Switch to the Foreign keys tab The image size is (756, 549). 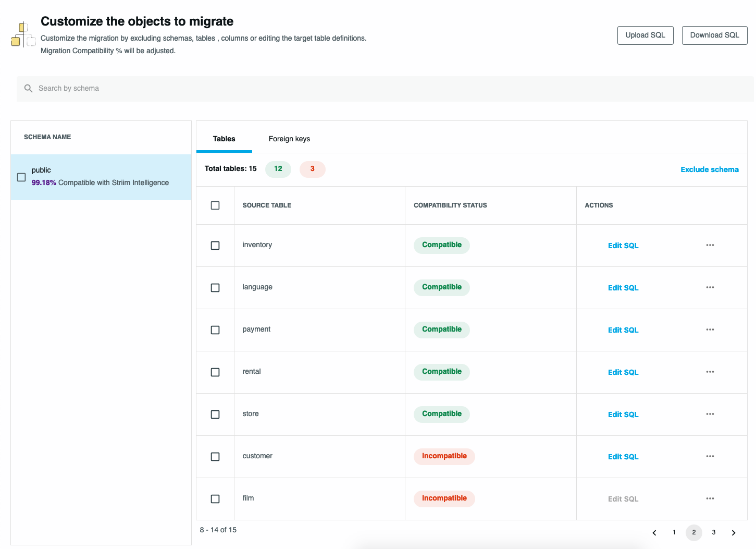click(289, 139)
